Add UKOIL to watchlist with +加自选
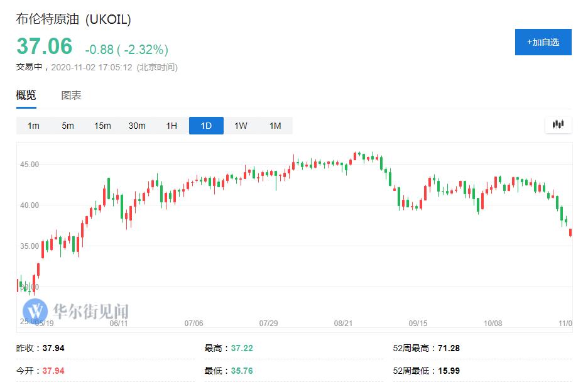 (x=543, y=42)
